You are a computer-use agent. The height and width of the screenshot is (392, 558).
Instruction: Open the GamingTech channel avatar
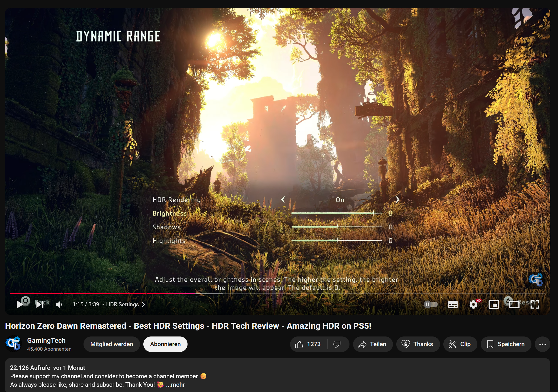point(13,344)
